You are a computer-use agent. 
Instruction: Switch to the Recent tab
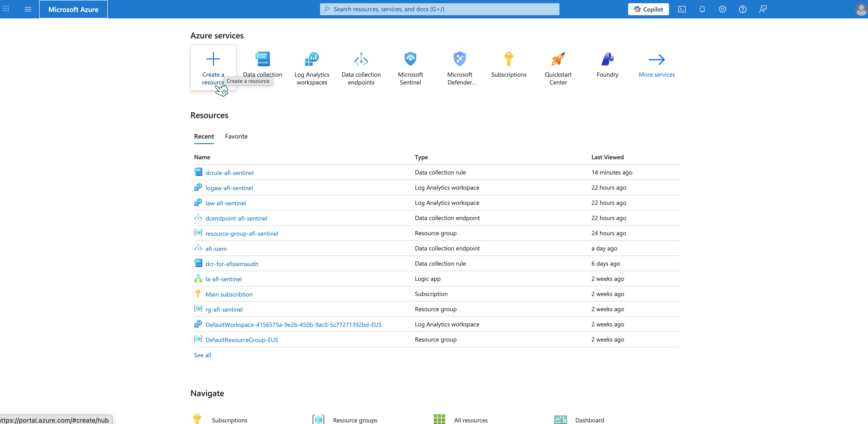point(204,136)
